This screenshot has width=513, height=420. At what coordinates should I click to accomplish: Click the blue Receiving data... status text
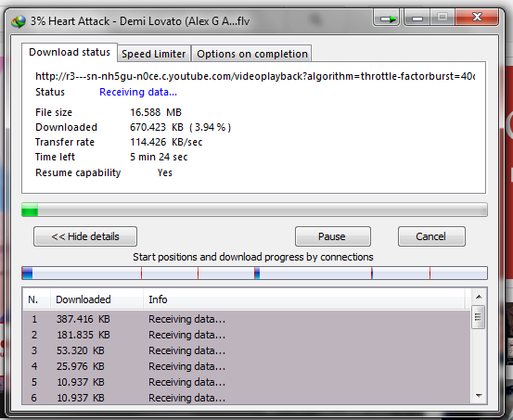pos(138,92)
